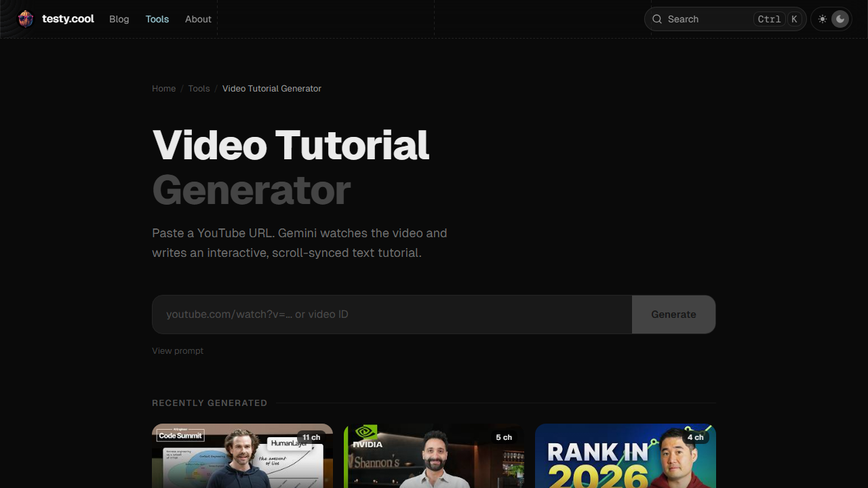Navigate to Home in the breadcrumb
868x488 pixels.
point(163,89)
